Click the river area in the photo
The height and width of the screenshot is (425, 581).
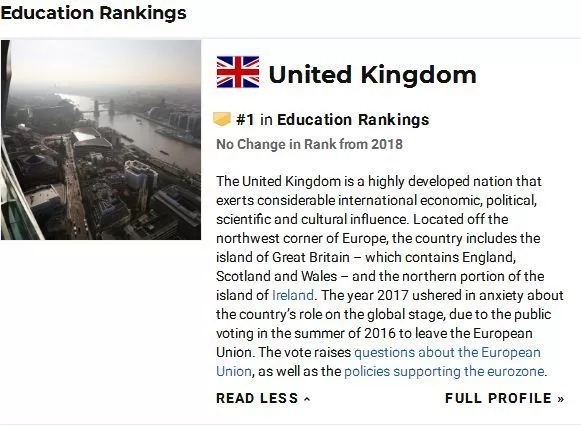click(148, 132)
